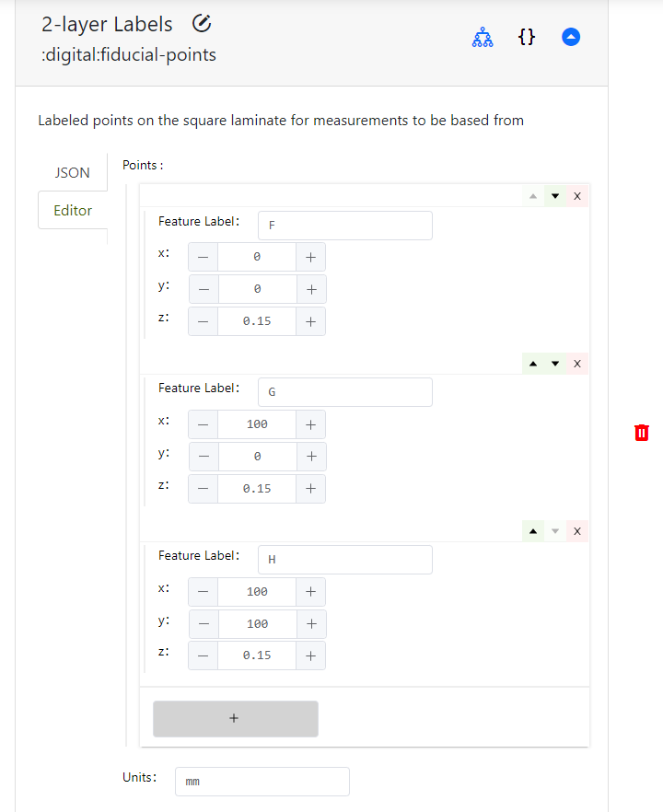Open the blue hierarchy tree icon
The height and width of the screenshot is (812, 663).
[x=483, y=37]
